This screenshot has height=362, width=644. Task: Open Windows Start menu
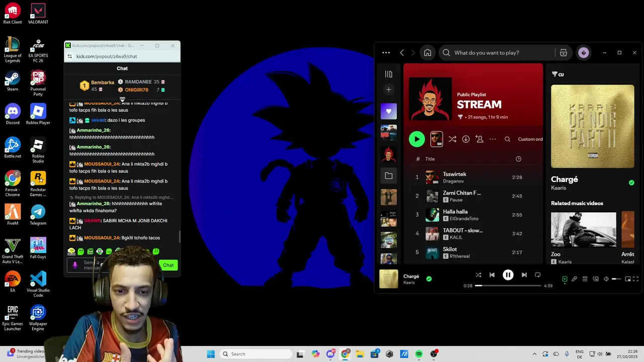coord(211,354)
